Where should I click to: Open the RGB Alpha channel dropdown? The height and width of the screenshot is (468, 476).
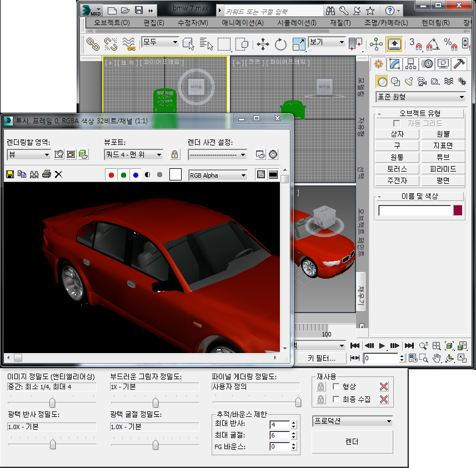tap(218, 175)
